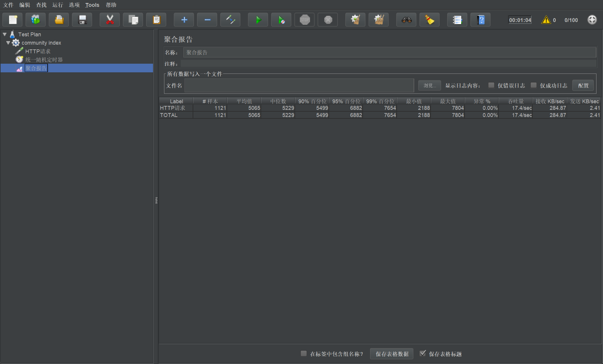Click Start no pauses icon
Viewport: 603px width, 364px height.
click(x=281, y=20)
